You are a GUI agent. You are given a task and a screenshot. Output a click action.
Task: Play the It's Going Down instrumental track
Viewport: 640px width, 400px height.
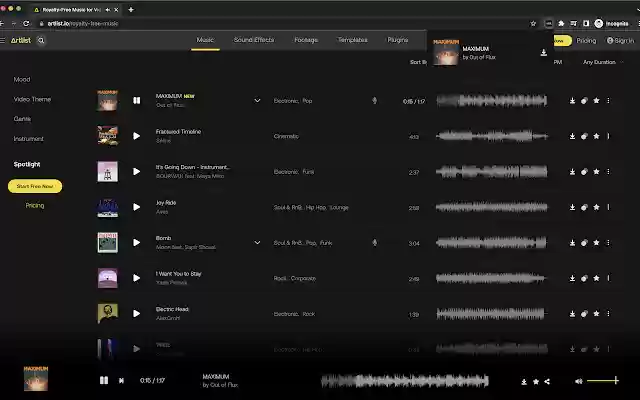point(137,171)
